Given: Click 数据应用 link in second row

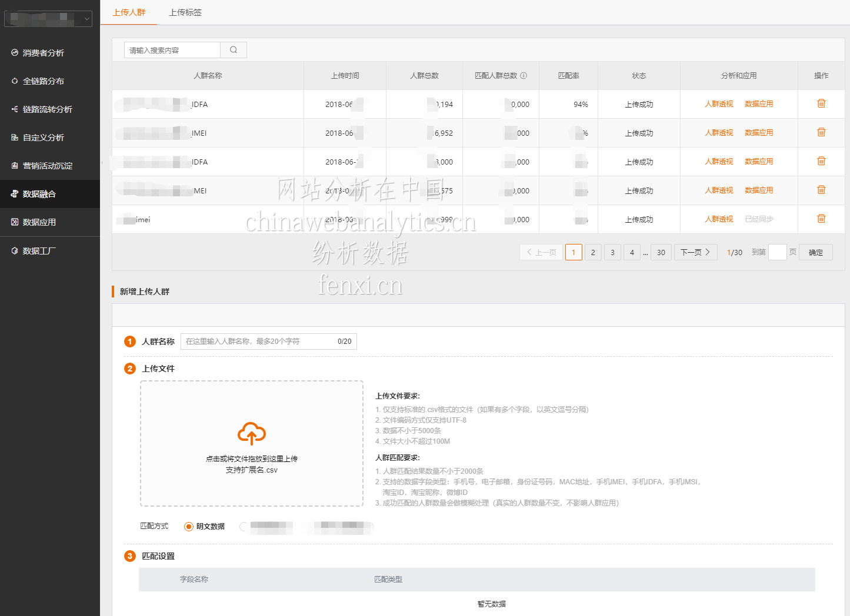Looking at the screenshot, I should 759,133.
